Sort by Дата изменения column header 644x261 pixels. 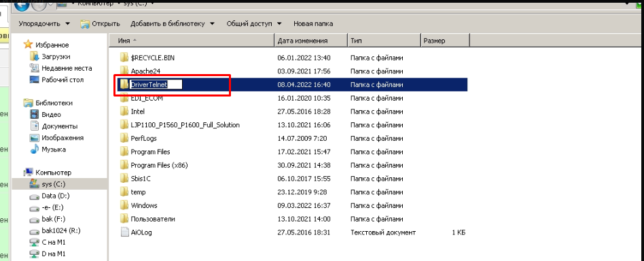tap(311, 41)
